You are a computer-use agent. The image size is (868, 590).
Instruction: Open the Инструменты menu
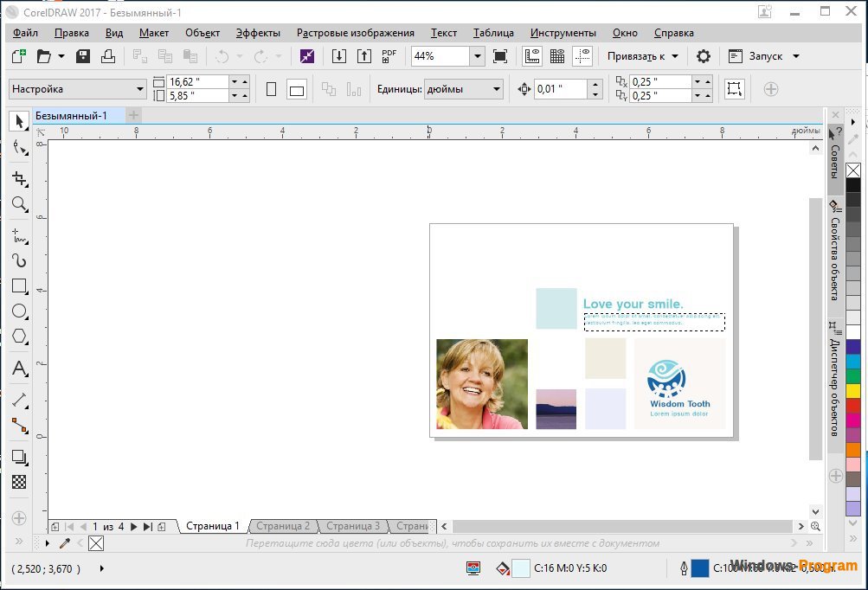pos(563,33)
